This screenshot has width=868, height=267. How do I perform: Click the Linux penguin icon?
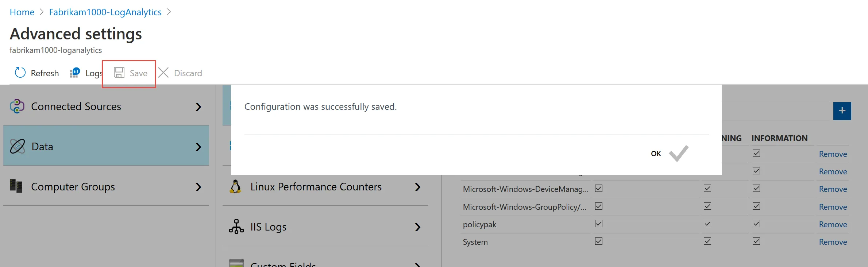[236, 186]
